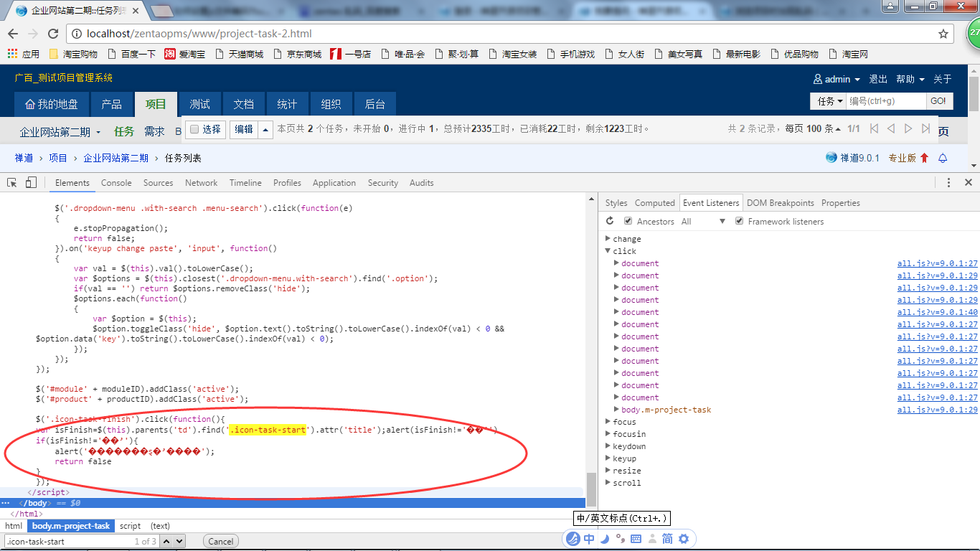
Task: Go to next page pager arrow
Action: tap(908, 129)
